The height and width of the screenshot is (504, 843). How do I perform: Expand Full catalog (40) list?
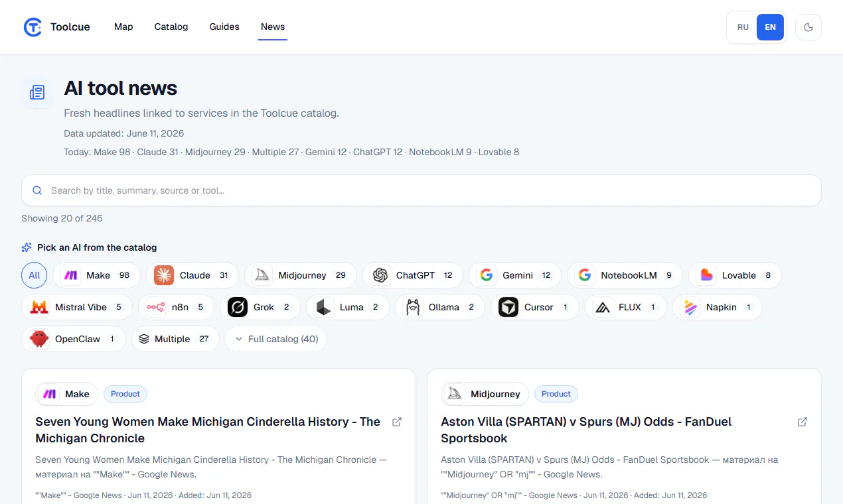click(x=276, y=339)
